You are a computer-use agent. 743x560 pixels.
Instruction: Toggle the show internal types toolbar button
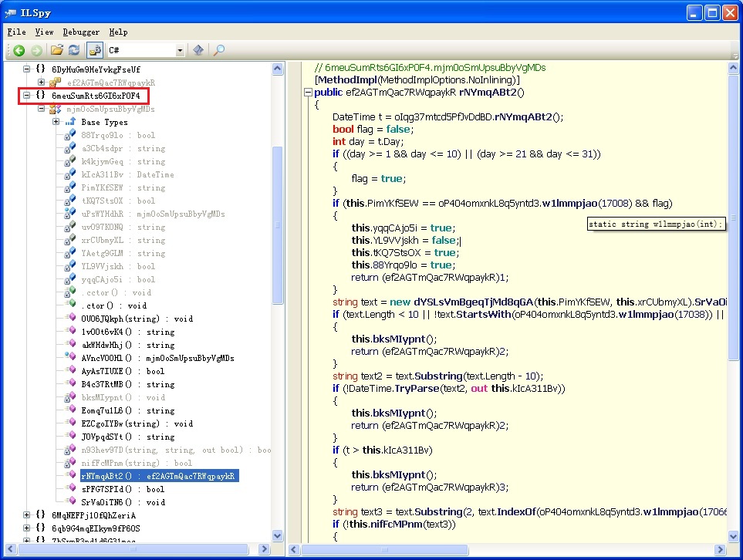[x=95, y=49]
